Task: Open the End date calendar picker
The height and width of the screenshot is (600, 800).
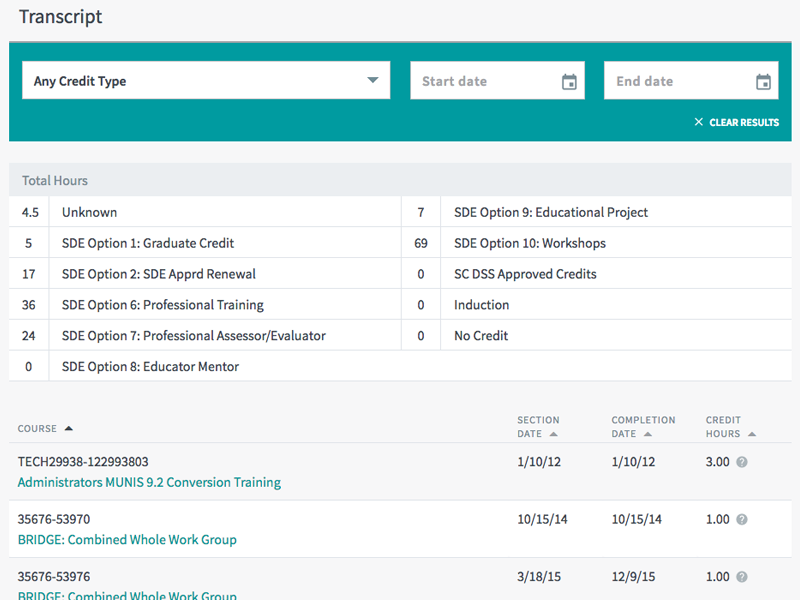Action: click(x=763, y=81)
